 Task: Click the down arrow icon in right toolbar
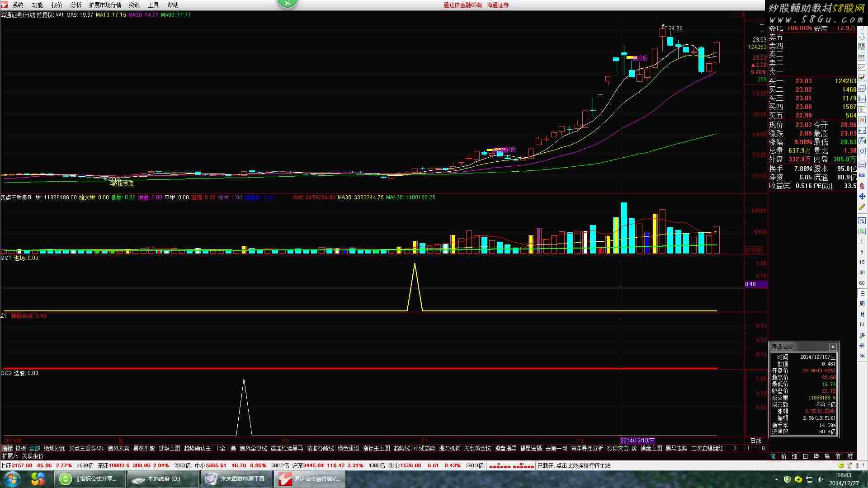coord(862,37)
